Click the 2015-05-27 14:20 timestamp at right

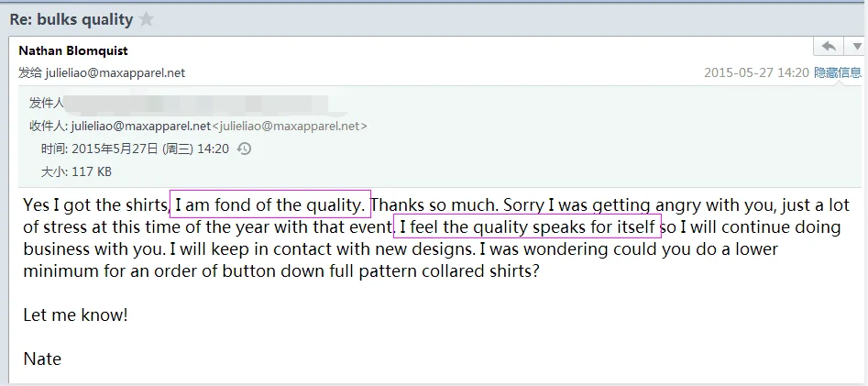tap(756, 72)
